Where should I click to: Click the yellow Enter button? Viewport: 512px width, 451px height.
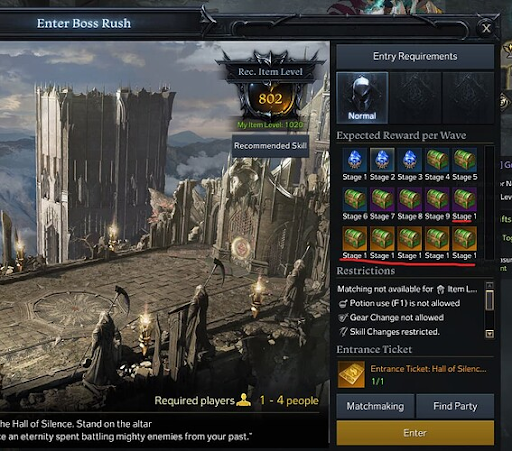pyautogui.click(x=415, y=433)
